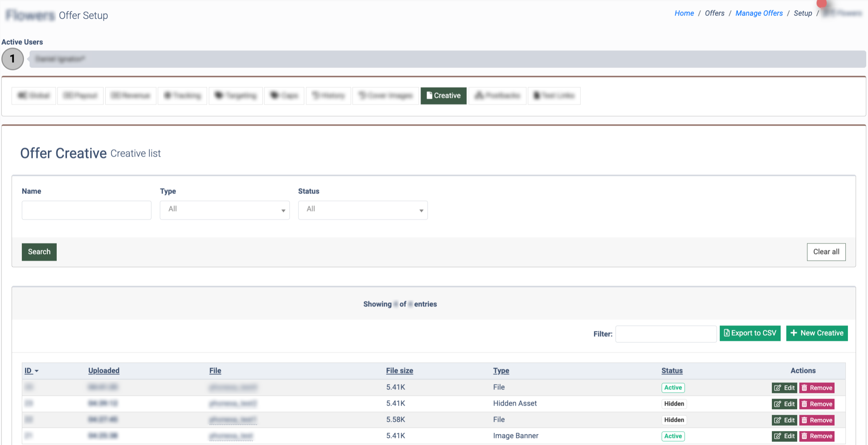Click the Search button
868x445 pixels.
[39, 252]
